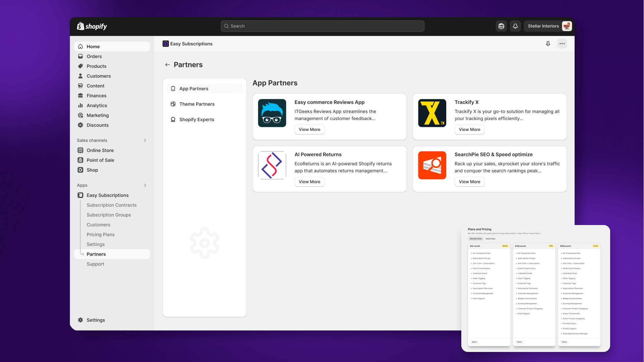Open notifications bell
Screen dimensions: 644x362
pyautogui.click(x=515, y=26)
